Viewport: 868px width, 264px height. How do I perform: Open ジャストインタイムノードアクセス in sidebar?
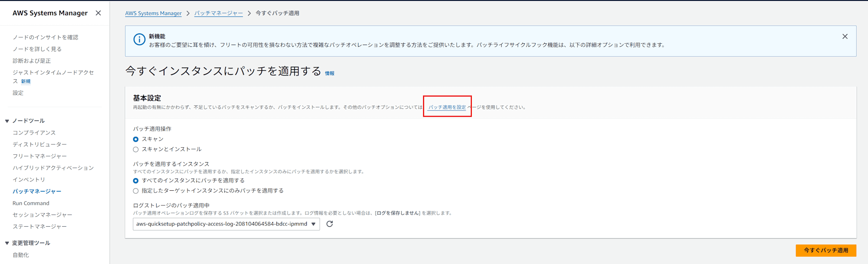53,77
